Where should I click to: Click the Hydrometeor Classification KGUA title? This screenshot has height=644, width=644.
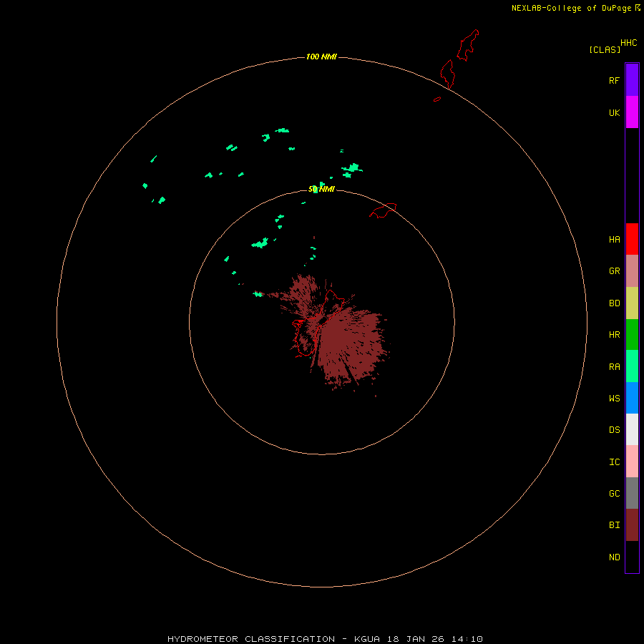click(x=325, y=639)
